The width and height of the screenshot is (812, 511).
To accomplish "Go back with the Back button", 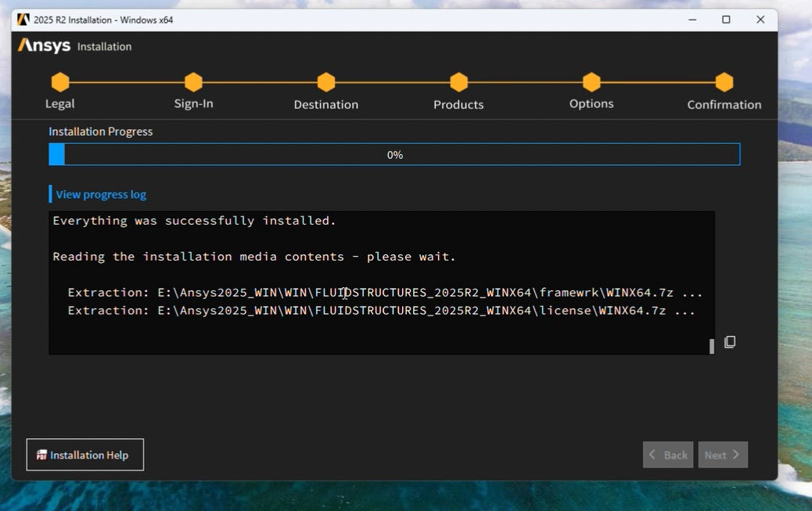I will pos(668,455).
